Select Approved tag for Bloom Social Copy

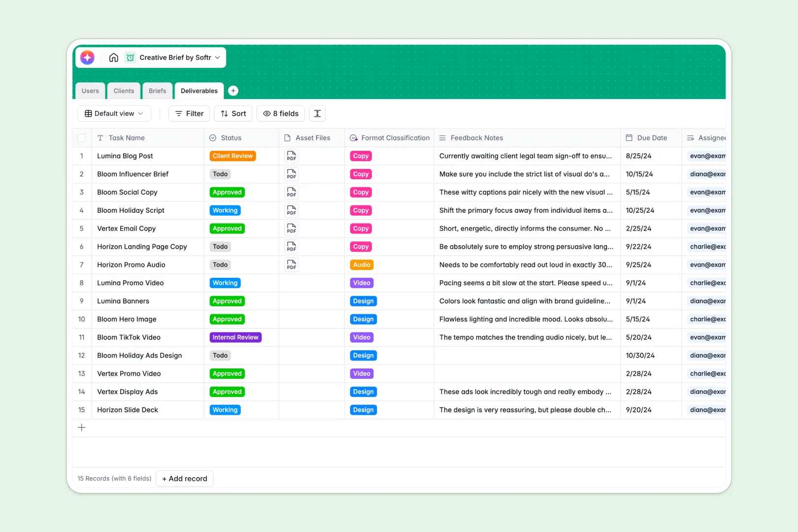pos(227,192)
